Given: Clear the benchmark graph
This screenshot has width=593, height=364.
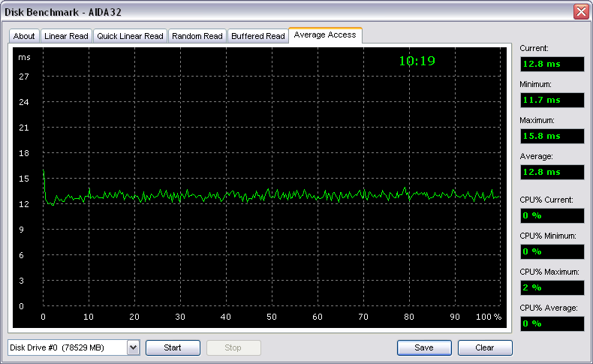Looking at the screenshot, I should point(485,347).
